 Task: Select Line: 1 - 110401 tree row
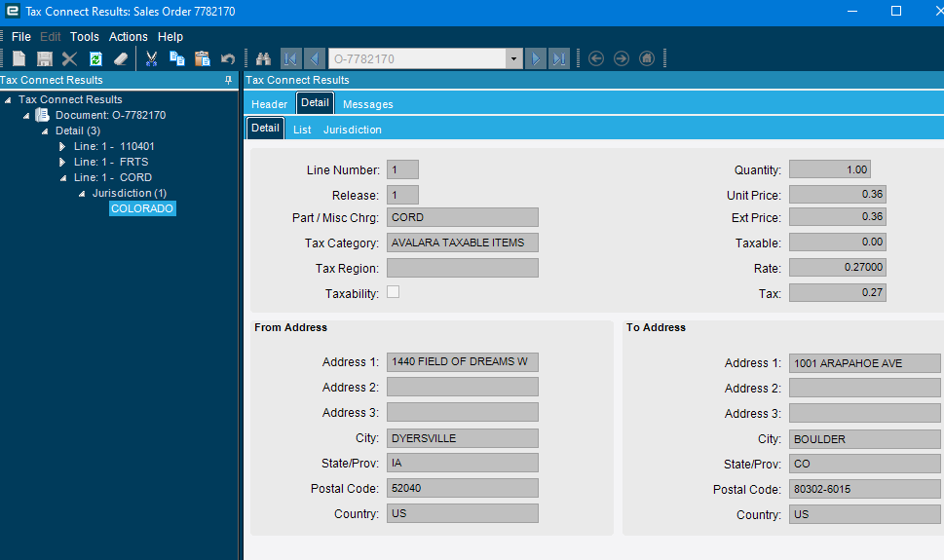pos(114,146)
